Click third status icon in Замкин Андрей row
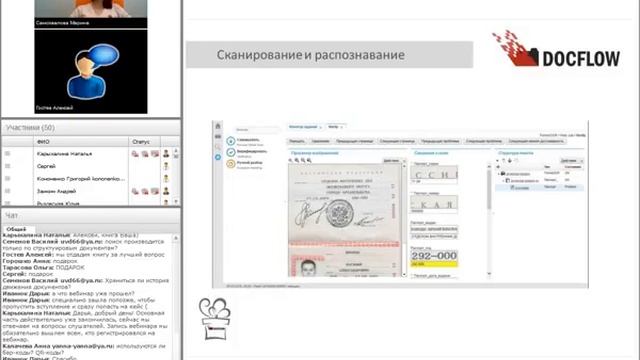 point(155,191)
